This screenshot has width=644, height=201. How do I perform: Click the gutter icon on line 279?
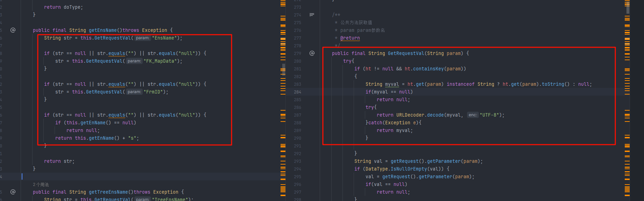(x=312, y=53)
